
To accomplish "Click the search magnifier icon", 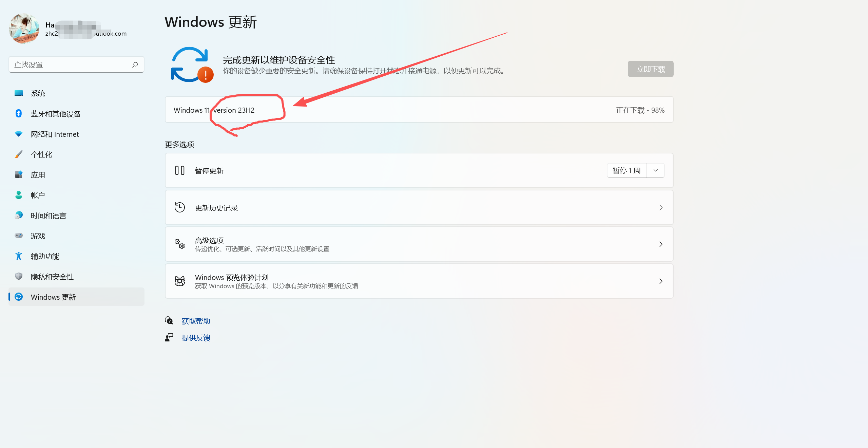I will pos(135,64).
